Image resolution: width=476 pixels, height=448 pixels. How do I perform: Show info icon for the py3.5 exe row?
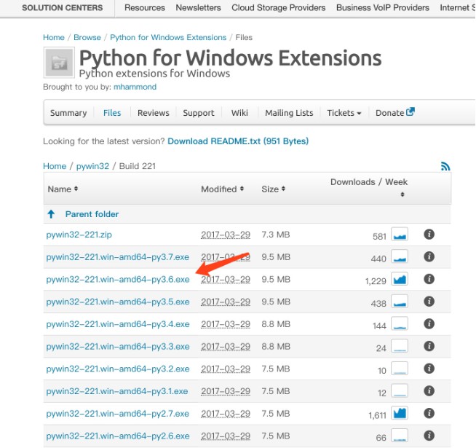(429, 302)
